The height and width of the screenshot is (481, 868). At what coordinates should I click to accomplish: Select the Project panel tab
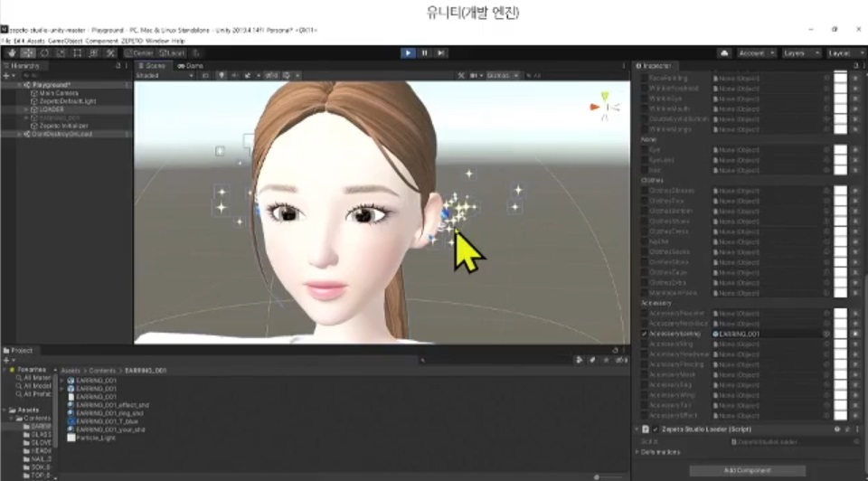19,351
